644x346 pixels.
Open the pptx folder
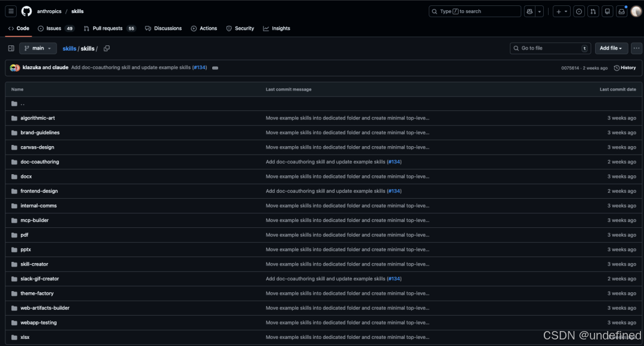tap(26, 249)
